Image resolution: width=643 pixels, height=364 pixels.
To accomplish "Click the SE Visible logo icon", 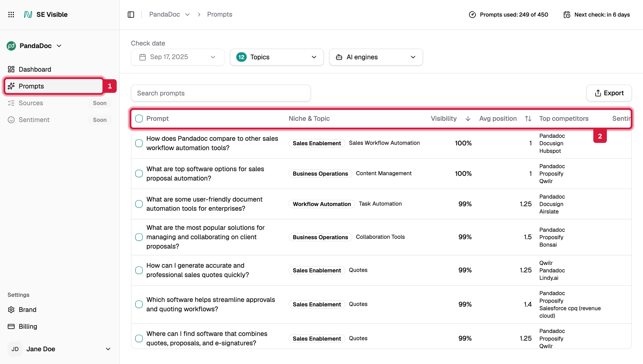I will pos(28,14).
